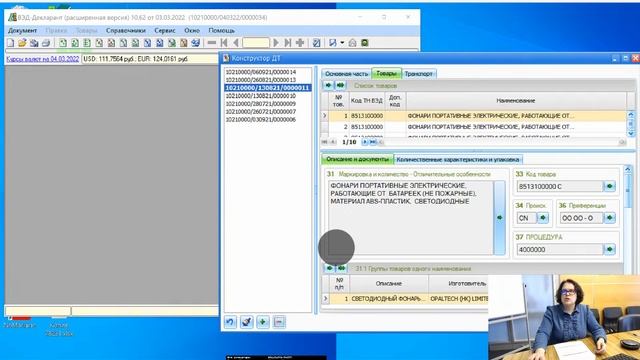Open the Помощь menu
The image size is (640, 360).
pos(222,30)
